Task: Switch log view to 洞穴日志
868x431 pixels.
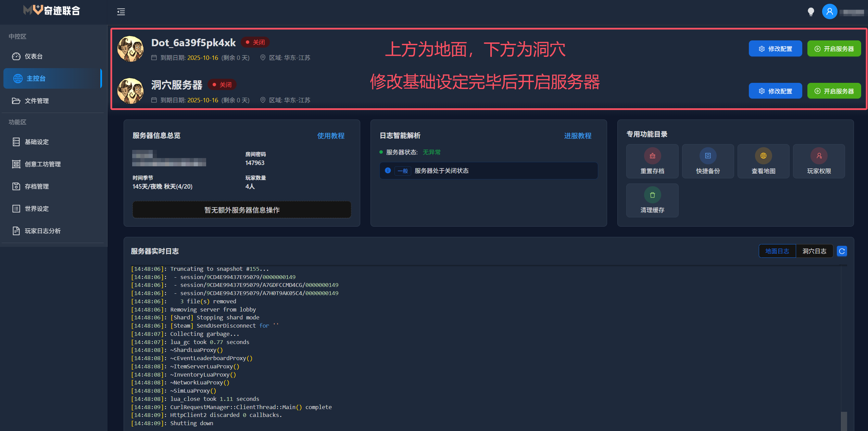Action: [814, 251]
